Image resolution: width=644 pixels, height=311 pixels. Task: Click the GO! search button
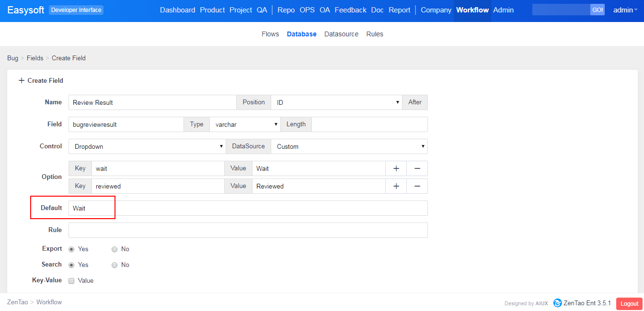[598, 10]
